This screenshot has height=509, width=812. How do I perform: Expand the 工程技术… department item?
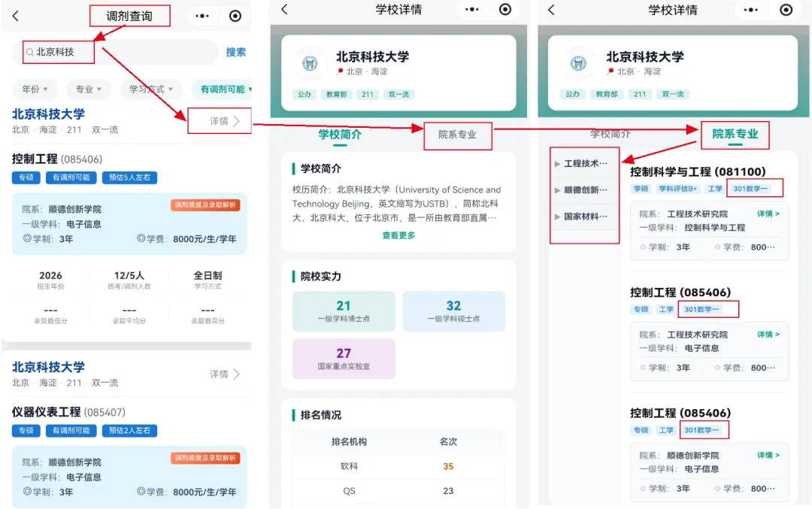(x=583, y=164)
